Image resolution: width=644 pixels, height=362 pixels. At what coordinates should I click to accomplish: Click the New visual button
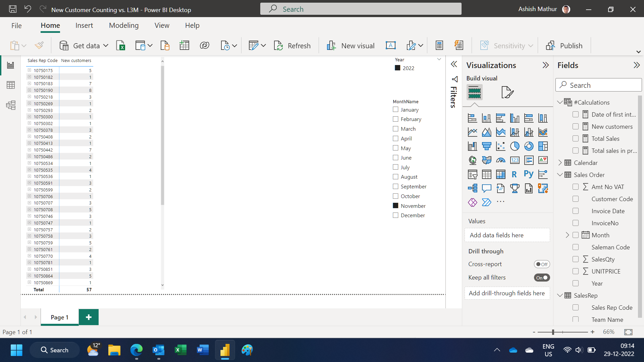[351, 46]
